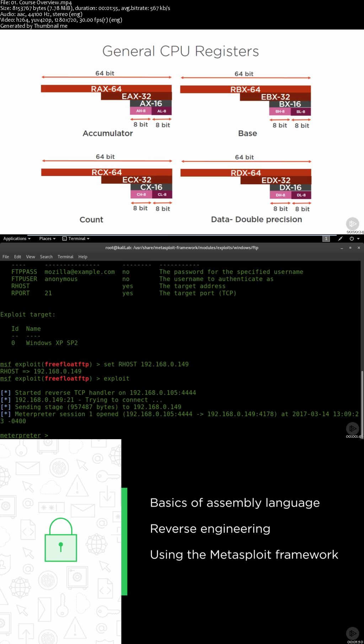Click the 'Windows XP SP2' target row
Viewport: 364px width, 644px height.
click(44, 343)
